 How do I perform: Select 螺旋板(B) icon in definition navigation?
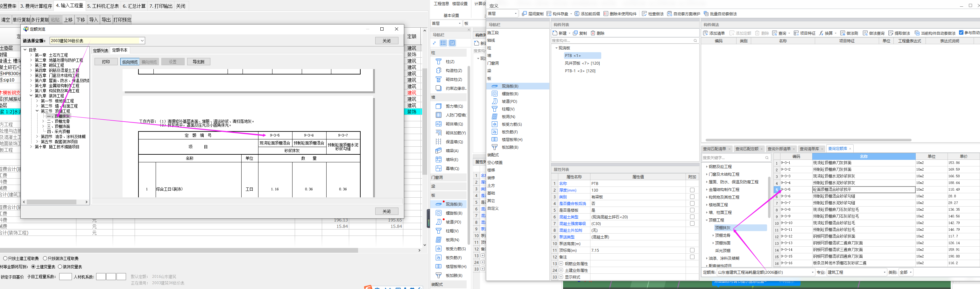(495, 94)
